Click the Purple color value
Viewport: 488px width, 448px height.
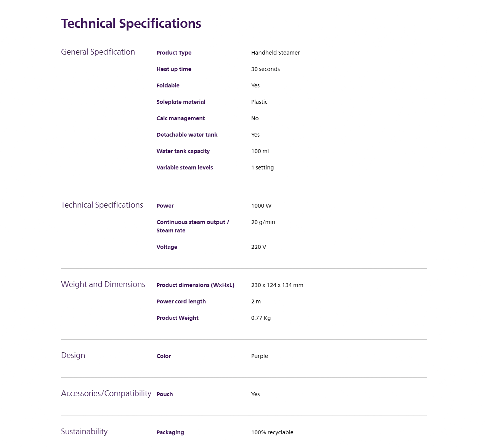coord(259,356)
